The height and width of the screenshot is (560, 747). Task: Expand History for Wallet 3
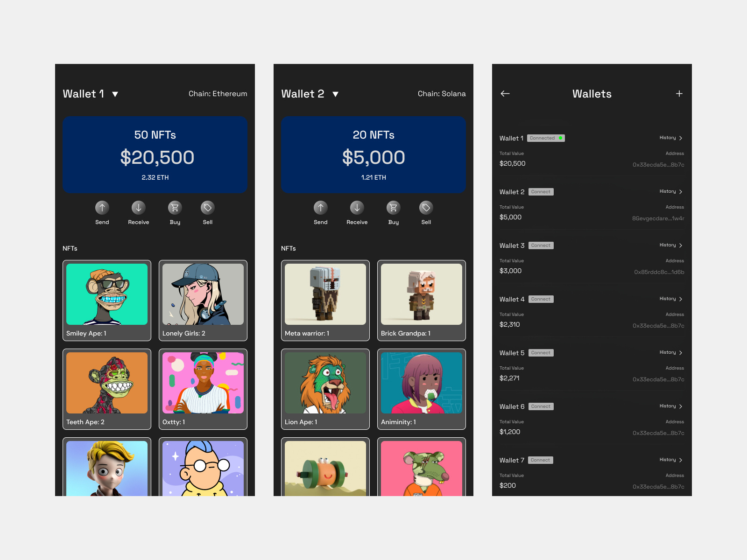(x=670, y=245)
